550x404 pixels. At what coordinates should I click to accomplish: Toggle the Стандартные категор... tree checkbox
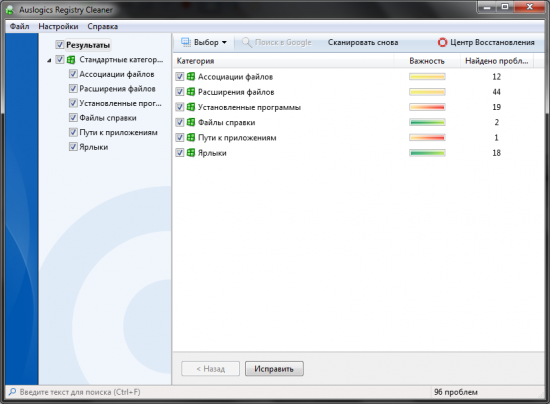pos(60,60)
